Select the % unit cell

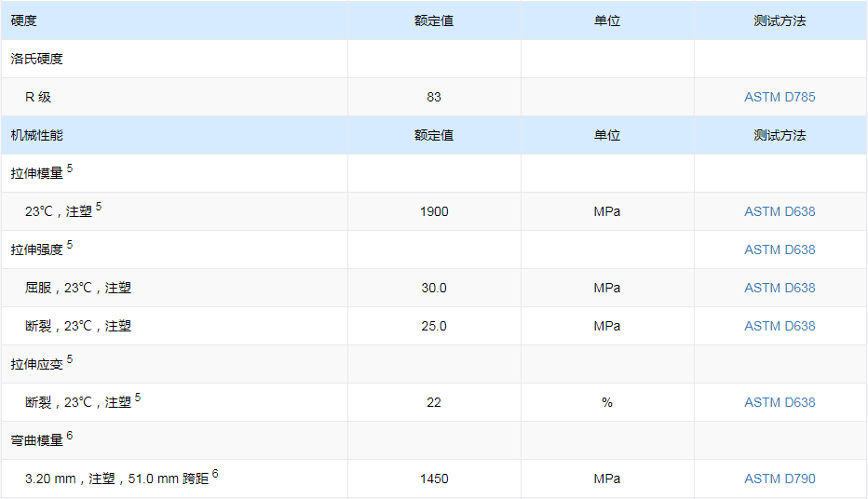[x=606, y=402]
